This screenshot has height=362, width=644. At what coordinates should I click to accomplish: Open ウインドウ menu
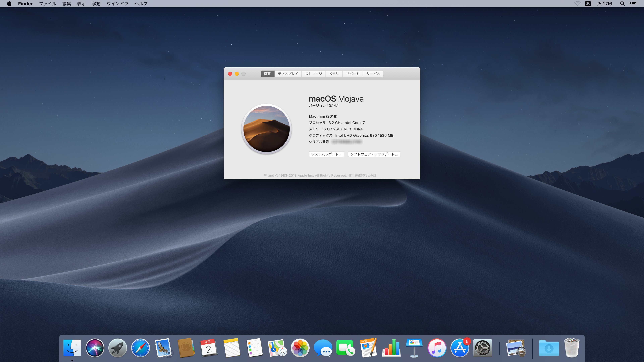click(118, 4)
